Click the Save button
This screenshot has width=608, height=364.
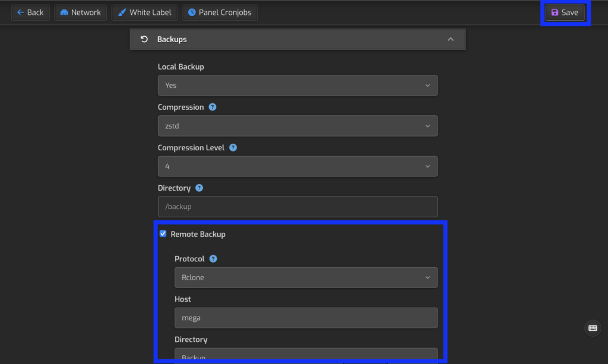pos(565,12)
